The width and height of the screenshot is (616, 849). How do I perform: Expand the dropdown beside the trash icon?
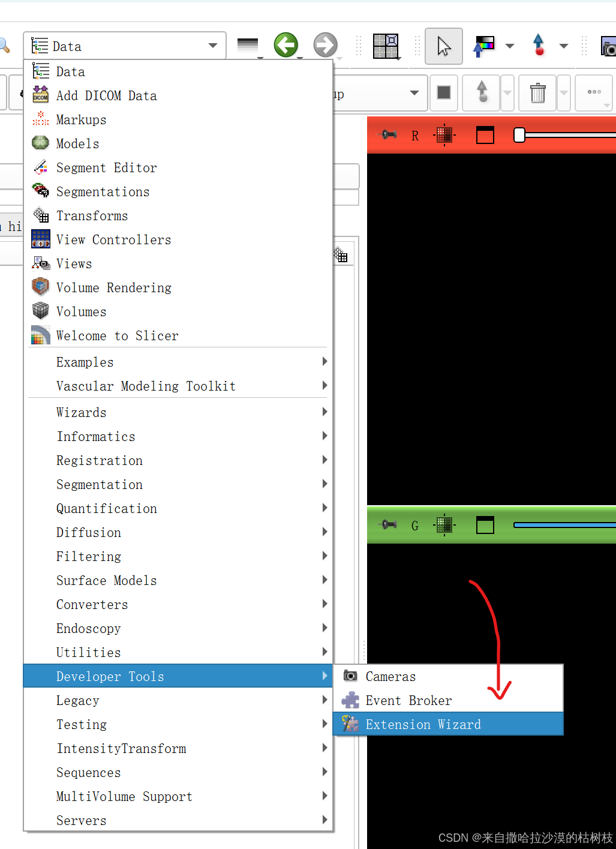[x=564, y=93]
